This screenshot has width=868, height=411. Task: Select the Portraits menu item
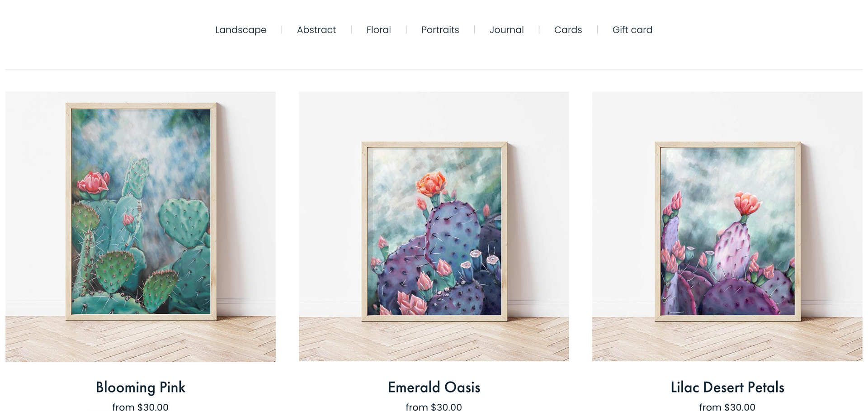[x=440, y=30]
